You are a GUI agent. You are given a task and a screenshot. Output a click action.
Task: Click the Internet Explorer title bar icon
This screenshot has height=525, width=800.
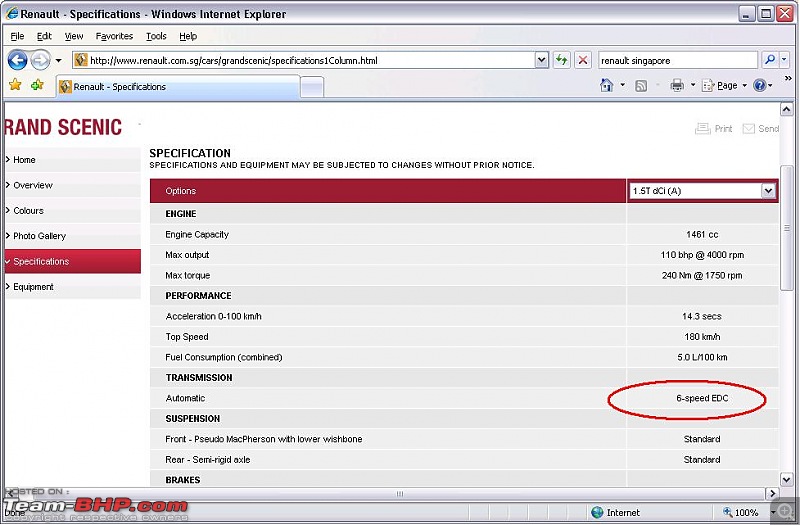[12, 13]
